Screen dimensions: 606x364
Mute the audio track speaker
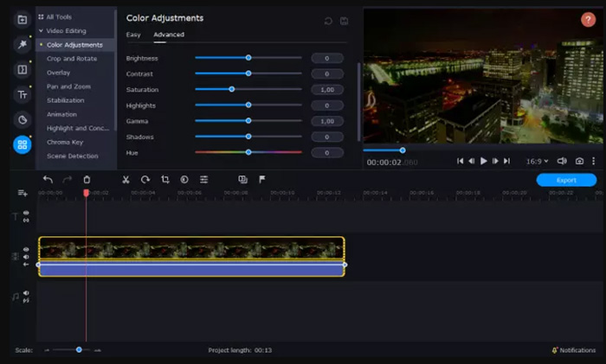[26, 293]
